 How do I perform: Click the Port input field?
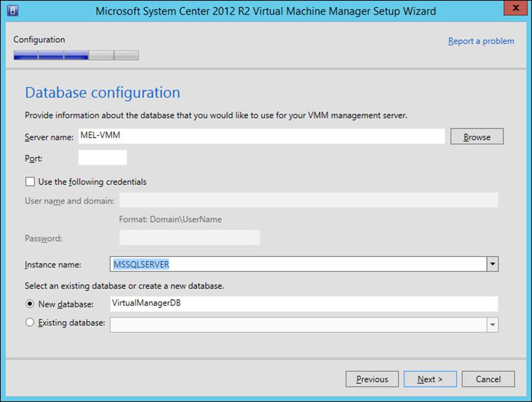pyautogui.click(x=103, y=157)
